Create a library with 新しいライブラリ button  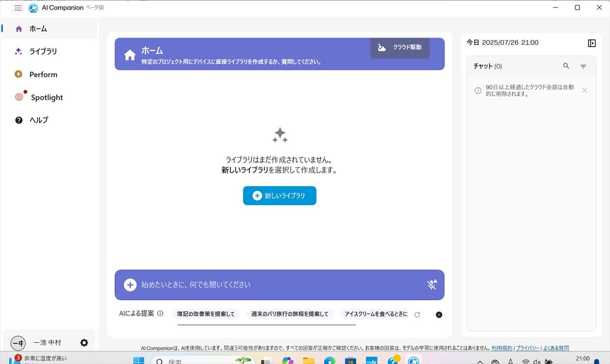coord(280,196)
